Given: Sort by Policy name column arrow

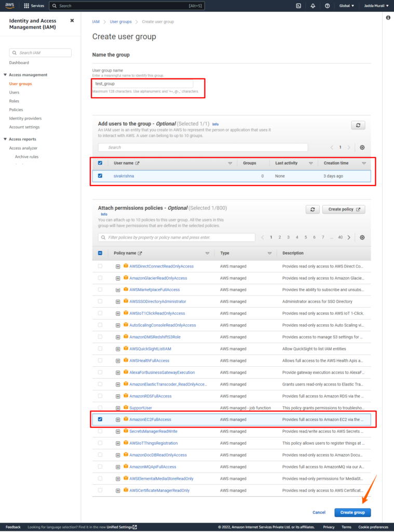Looking at the screenshot, I should point(207,253).
